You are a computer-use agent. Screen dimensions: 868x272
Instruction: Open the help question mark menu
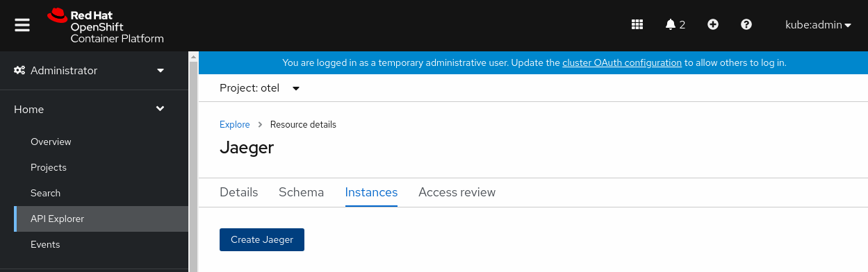click(x=746, y=24)
